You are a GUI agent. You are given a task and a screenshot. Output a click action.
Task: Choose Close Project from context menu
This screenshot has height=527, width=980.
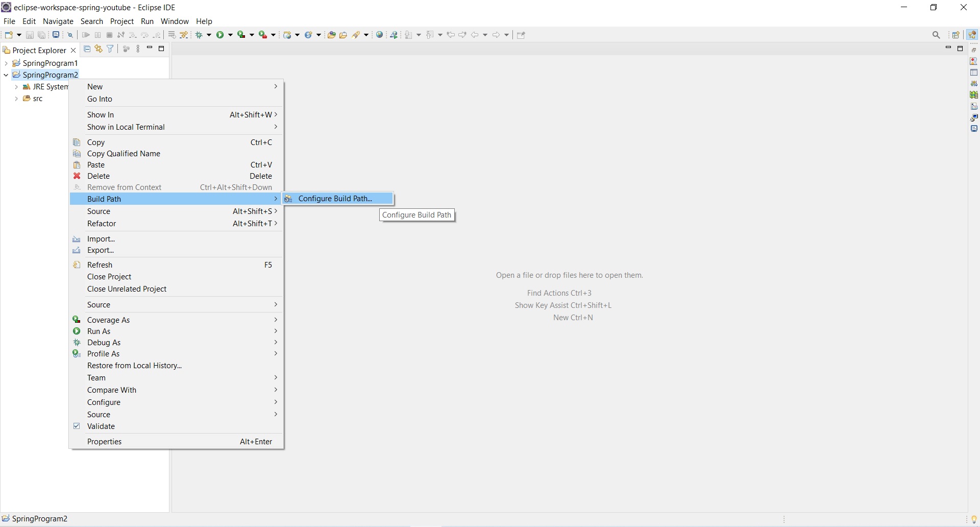point(177,277)
